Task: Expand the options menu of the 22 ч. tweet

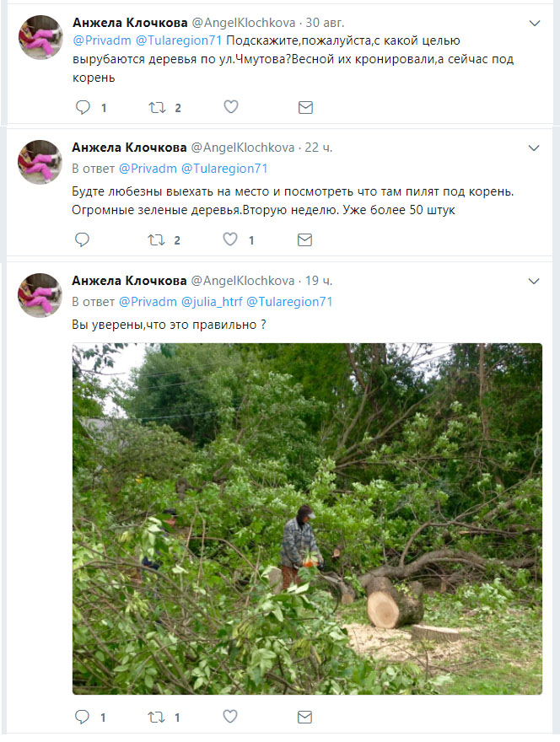Action: 534,148
